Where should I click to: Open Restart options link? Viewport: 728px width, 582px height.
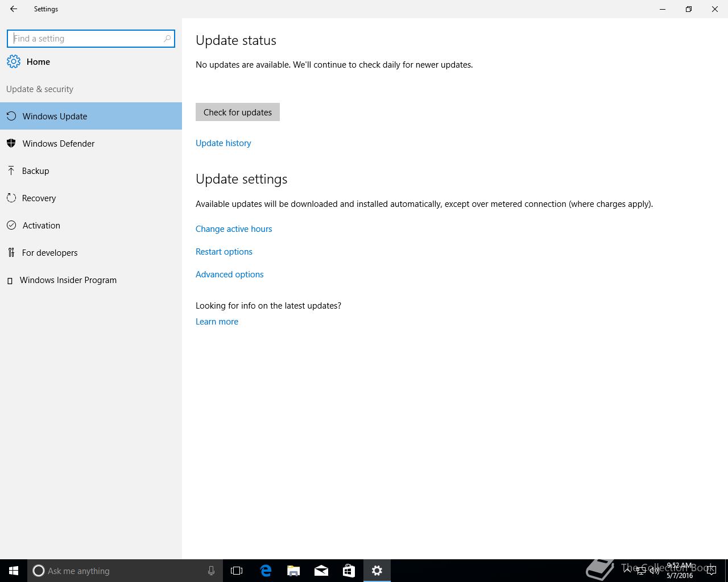click(x=224, y=252)
